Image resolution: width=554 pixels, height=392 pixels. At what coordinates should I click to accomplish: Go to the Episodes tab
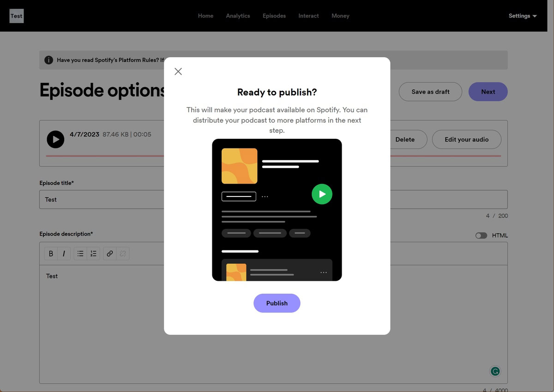coord(274,16)
